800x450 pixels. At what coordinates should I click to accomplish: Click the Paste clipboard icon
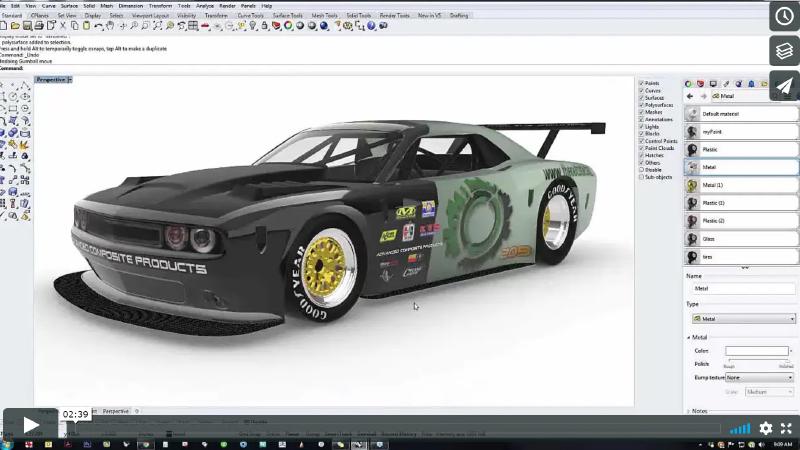[87, 26]
